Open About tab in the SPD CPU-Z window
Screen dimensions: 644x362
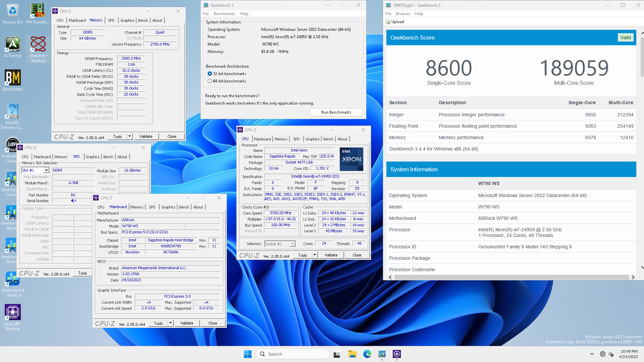point(122,157)
